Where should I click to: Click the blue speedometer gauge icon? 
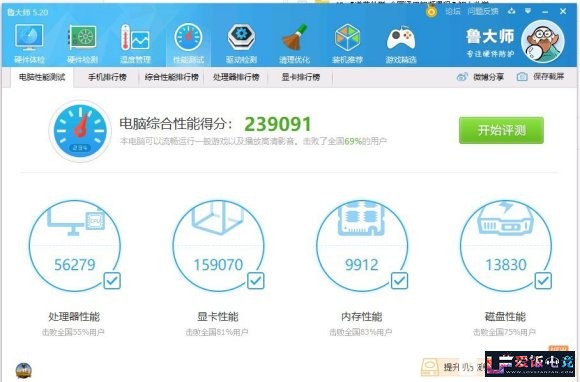pyautogui.click(x=80, y=131)
